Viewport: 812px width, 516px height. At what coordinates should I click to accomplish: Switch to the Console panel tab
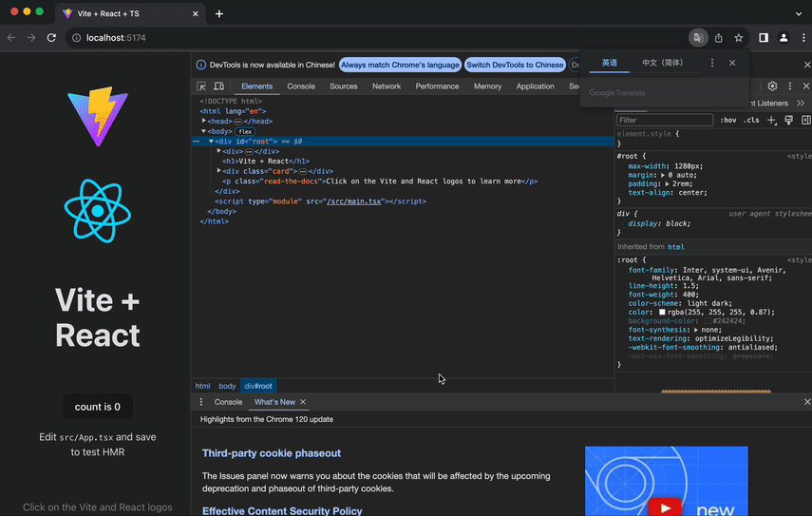(301, 86)
